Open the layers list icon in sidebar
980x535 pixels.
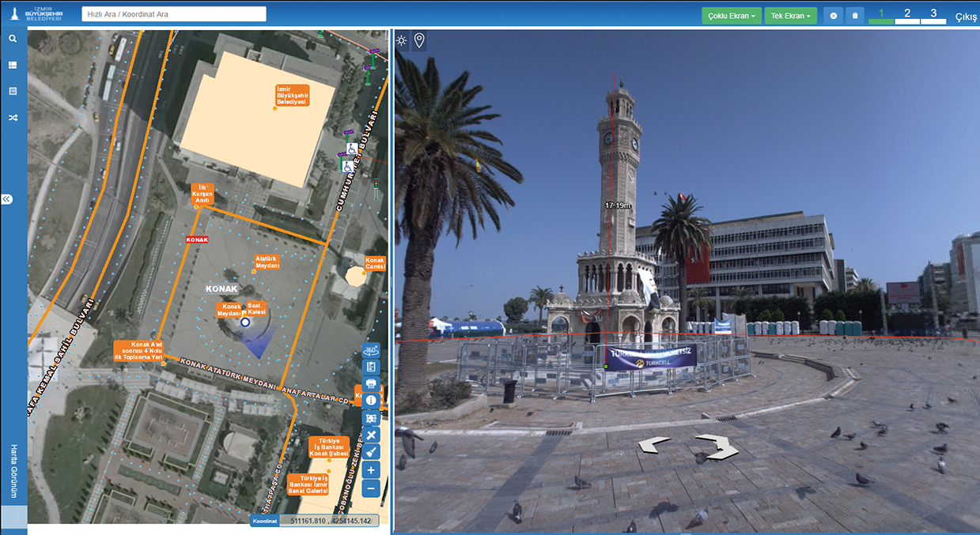pos(13,65)
